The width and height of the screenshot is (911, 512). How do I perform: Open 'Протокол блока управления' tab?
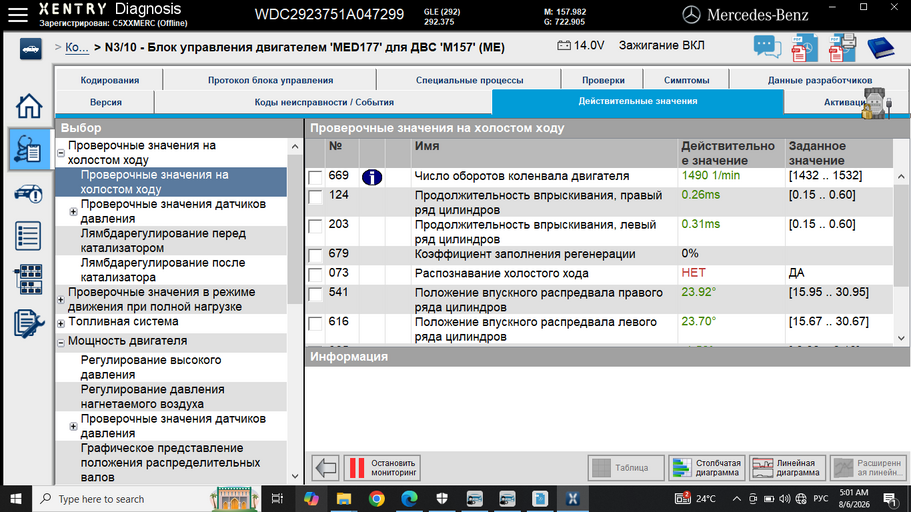click(271, 80)
